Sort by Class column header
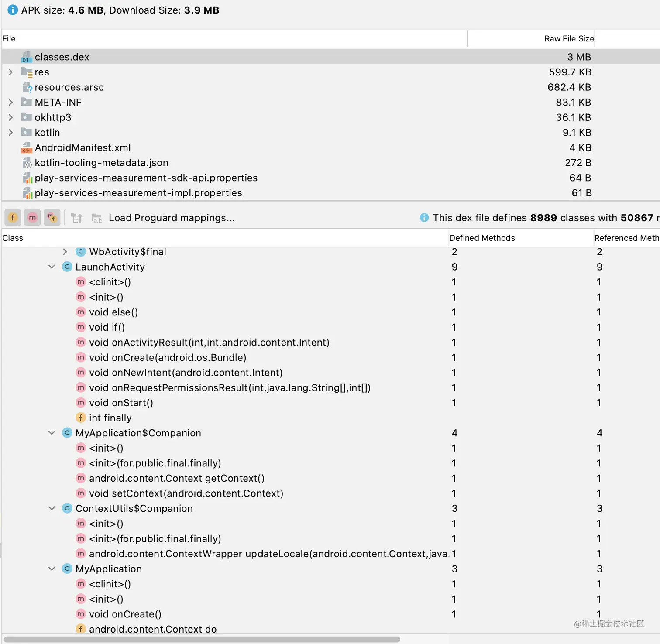Viewport: 660px width, 644px height. click(225, 238)
